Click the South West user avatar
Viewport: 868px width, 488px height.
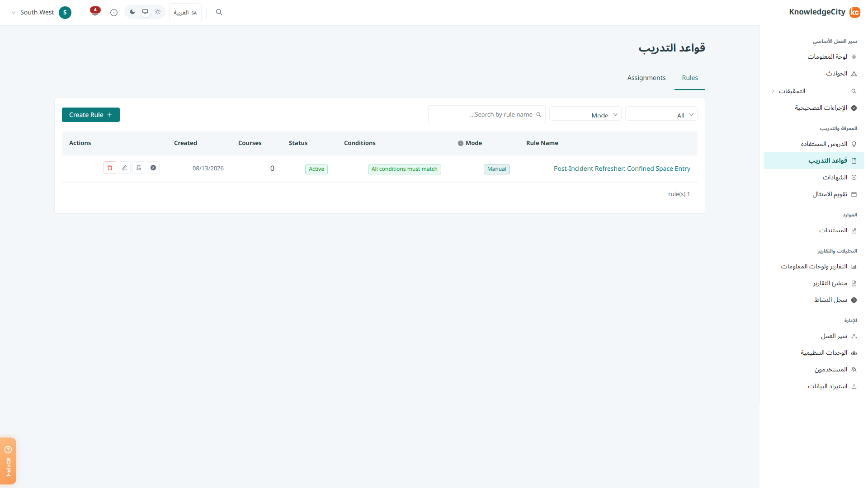point(65,12)
